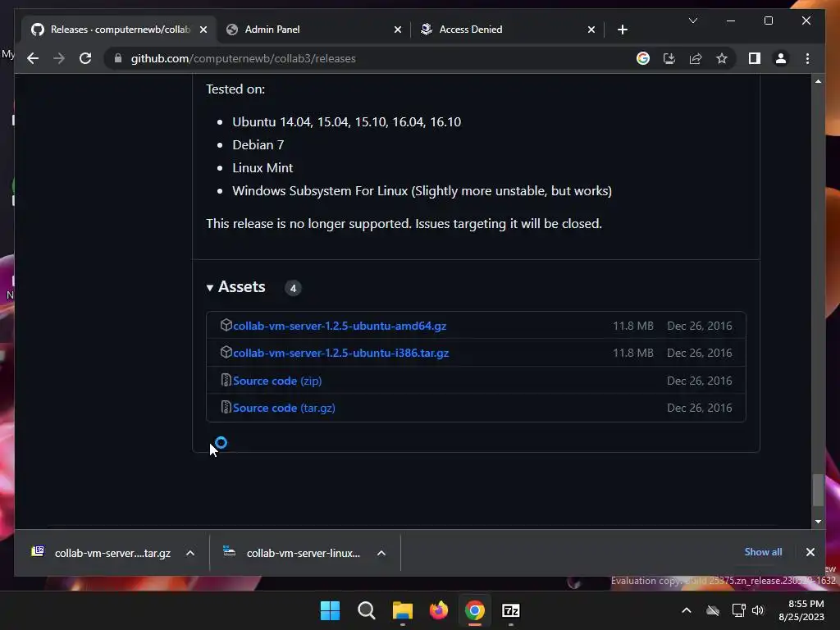
Task: Click the 'Linux Mint' list item
Action: (x=262, y=168)
